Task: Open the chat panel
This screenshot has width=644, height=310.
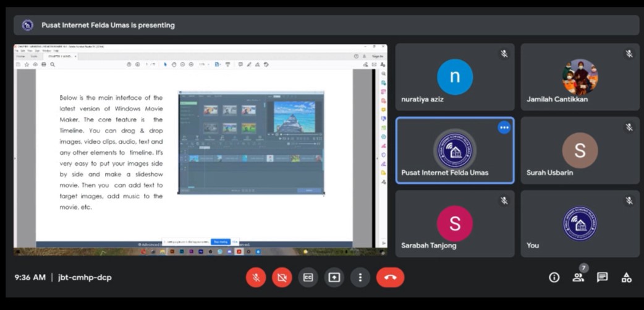Action: click(x=603, y=278)
